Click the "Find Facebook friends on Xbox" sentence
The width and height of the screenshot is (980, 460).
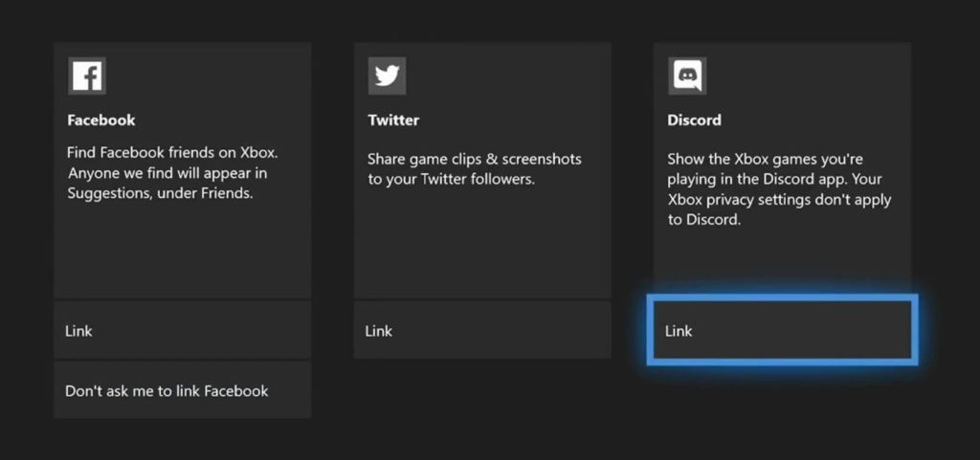click(x=172, y=153)
